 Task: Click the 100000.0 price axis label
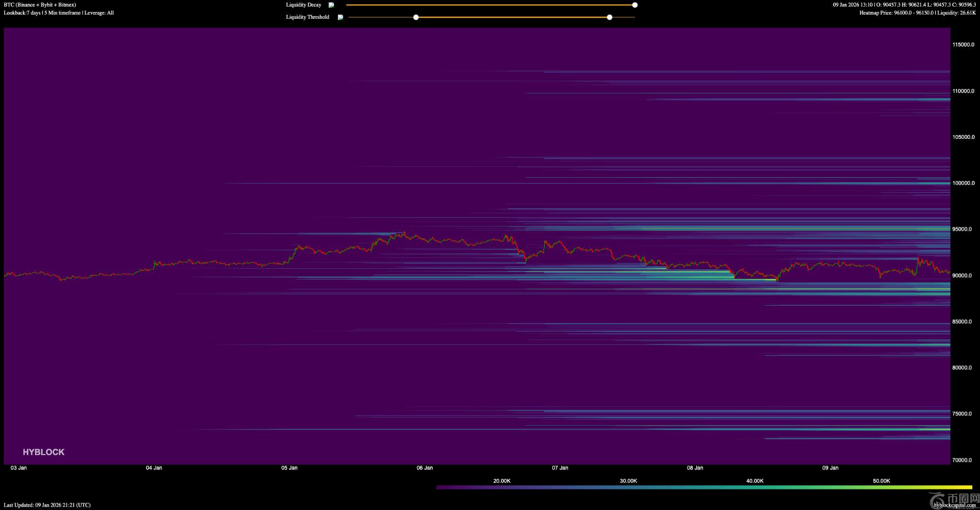coord(963,183)
